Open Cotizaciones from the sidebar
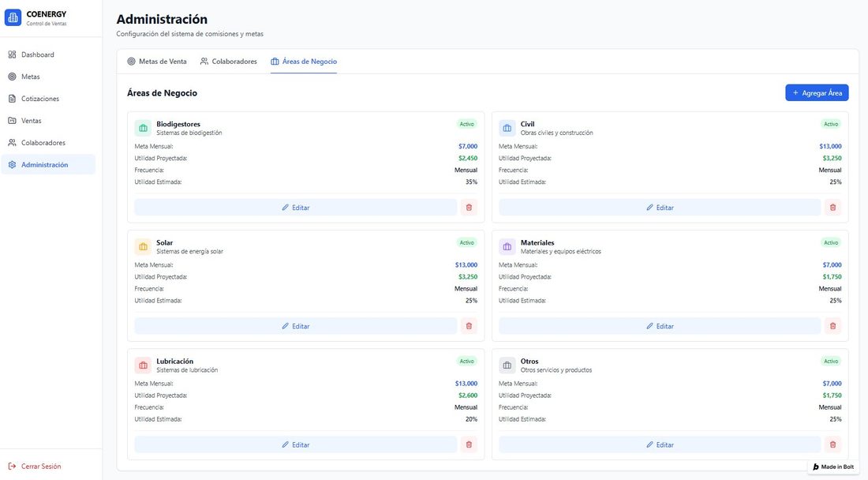Viewport: 868px width, 480px height. point(48,99)
